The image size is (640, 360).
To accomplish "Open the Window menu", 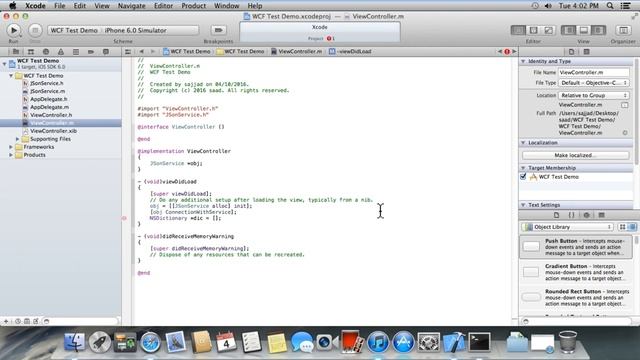I will coord(227,6).
